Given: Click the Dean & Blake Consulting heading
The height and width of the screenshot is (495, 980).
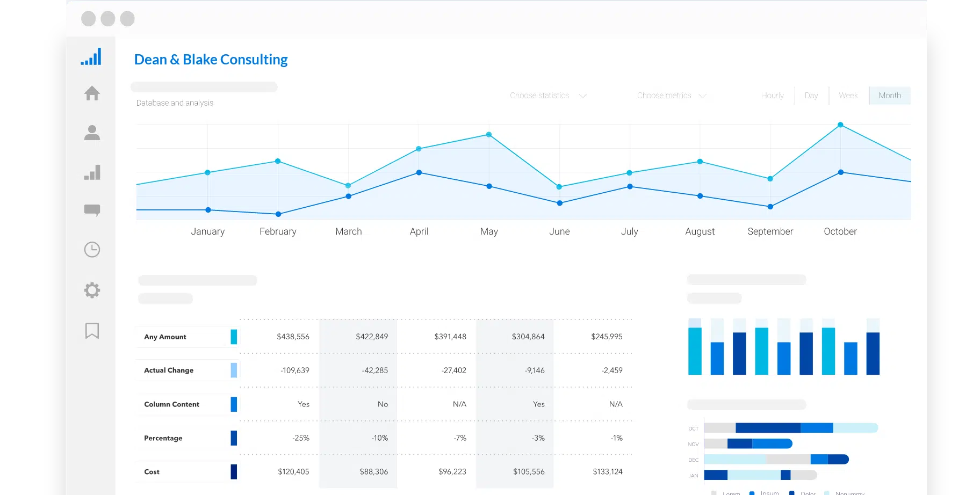Looking at the screenshot, I should (x=210, y=59).
